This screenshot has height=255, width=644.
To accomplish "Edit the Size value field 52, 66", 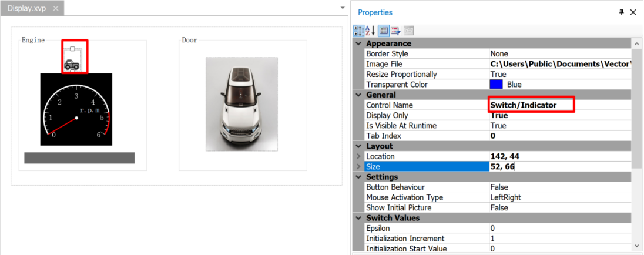I will pyautogui.click(x=560, y=167).
